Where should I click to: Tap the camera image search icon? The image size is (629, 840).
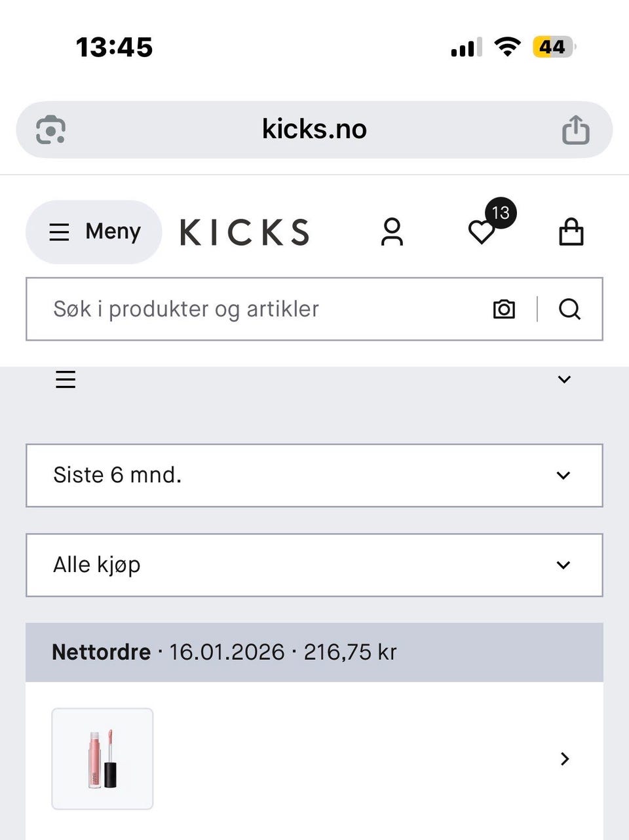504,309
